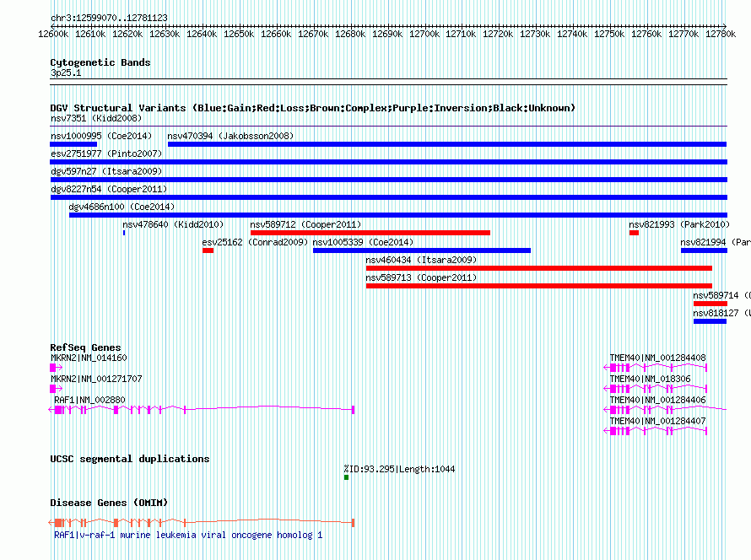Click the 12600k ruler tick label
This screenshot has height=560, width=751.
(53, 34)
